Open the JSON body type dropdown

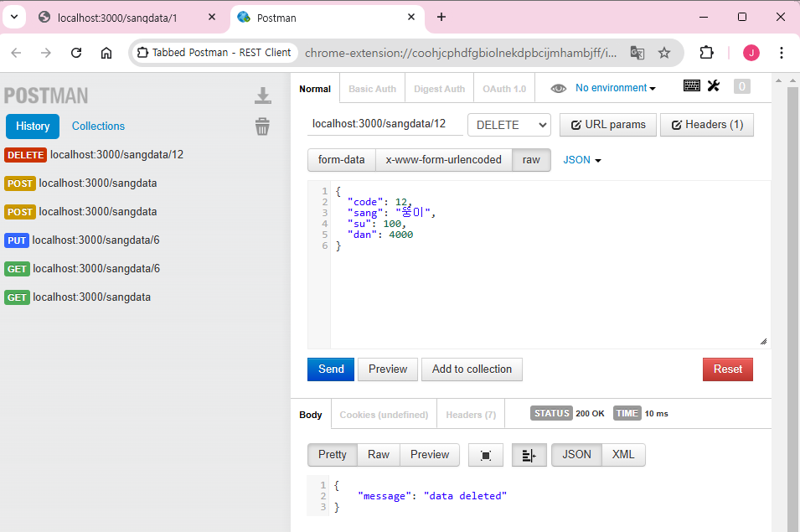(582, 160)
